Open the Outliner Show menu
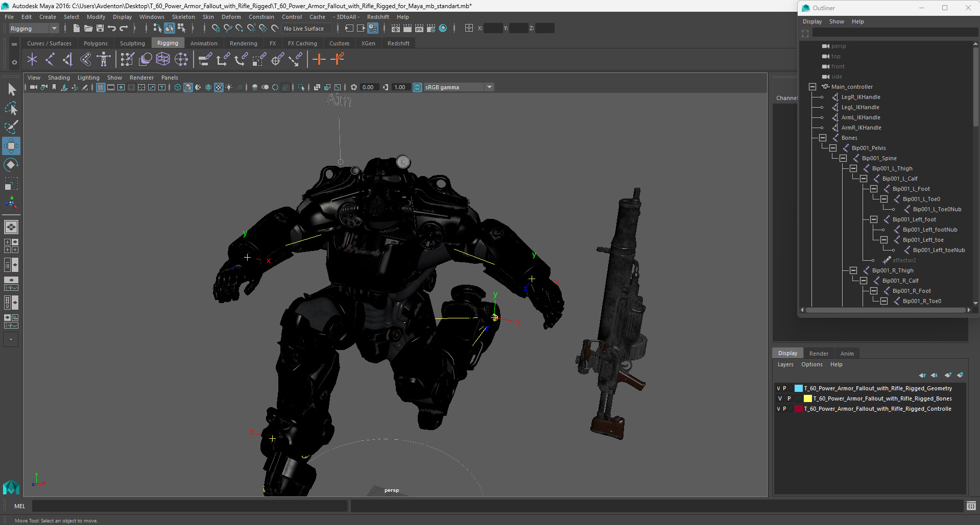Image resolution: width=980 pixels, height=525 pixels. (x=836, y=21)
